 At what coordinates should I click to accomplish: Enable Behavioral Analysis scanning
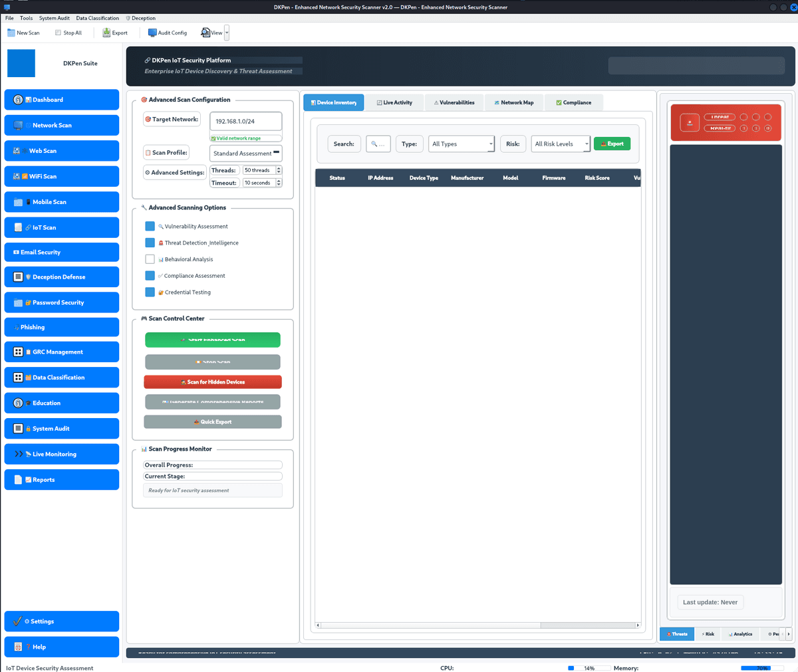[x=149, y=259]
